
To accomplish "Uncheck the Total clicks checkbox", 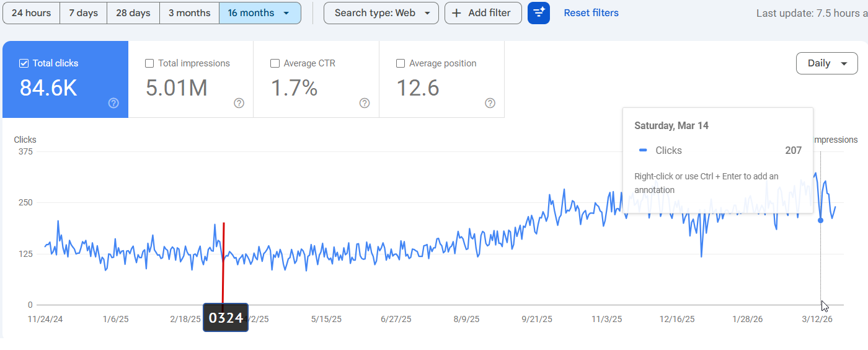I will [x=24, y=63].
